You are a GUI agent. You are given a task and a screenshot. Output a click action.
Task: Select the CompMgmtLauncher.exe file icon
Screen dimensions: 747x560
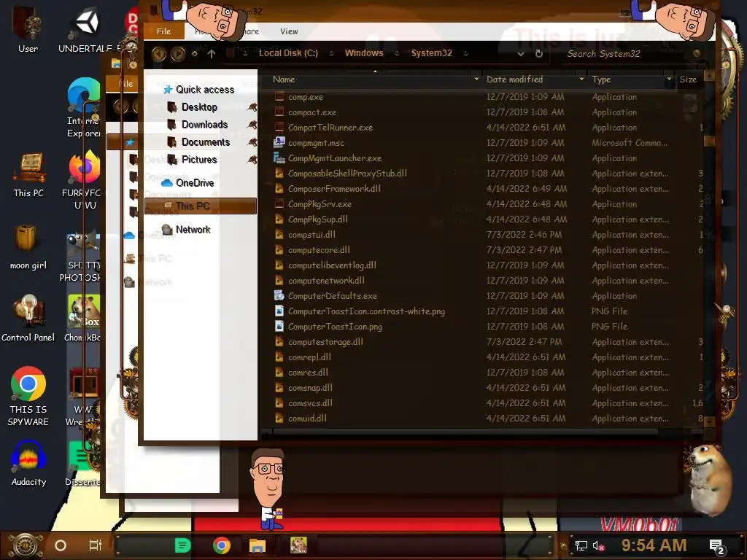pos(279,157)
